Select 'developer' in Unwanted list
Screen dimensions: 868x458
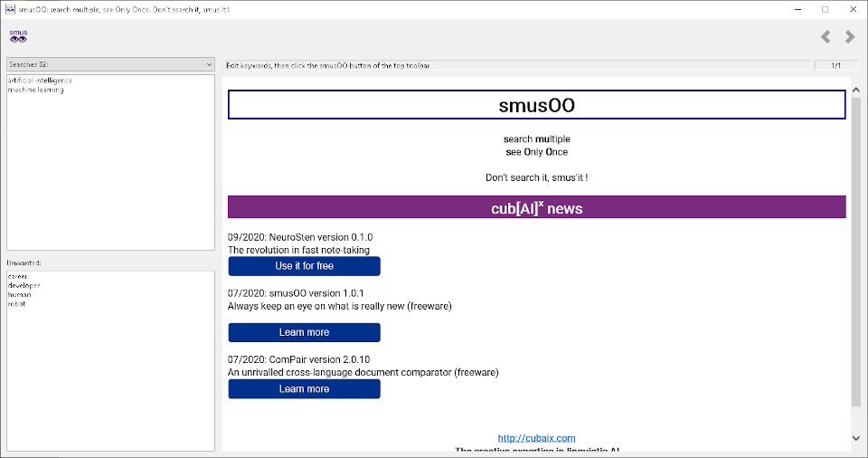pyautogui.click(x=24, y=285)
